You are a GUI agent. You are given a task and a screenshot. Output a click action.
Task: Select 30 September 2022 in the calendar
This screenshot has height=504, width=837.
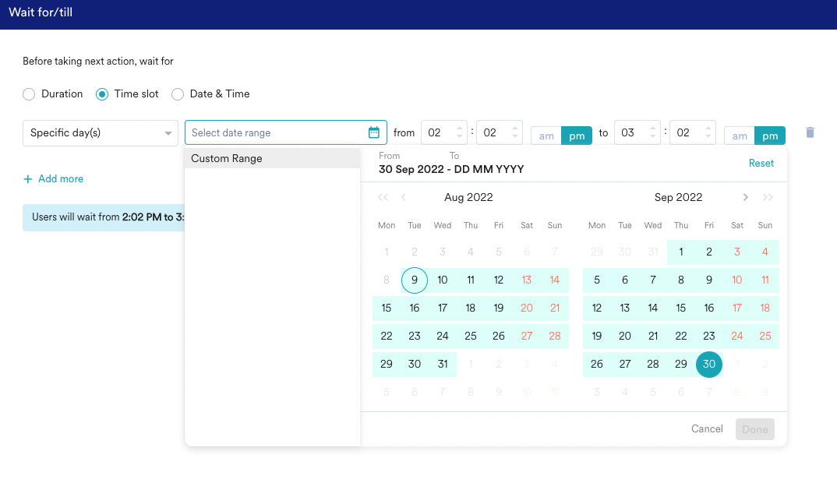709,365
